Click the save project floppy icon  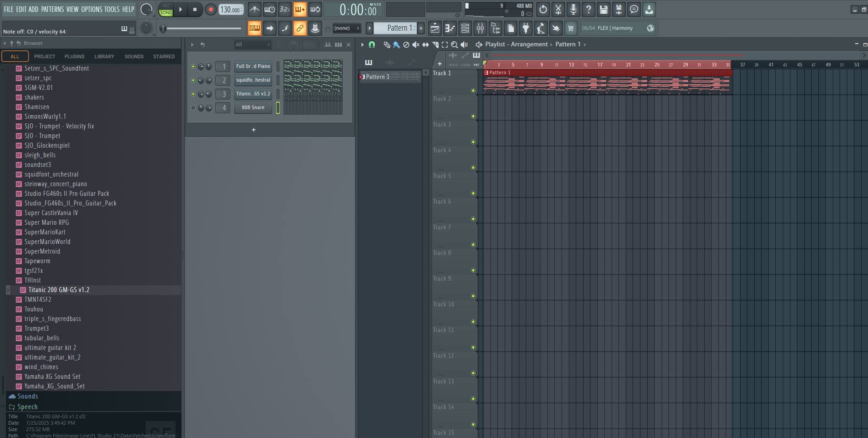point(604,9)
